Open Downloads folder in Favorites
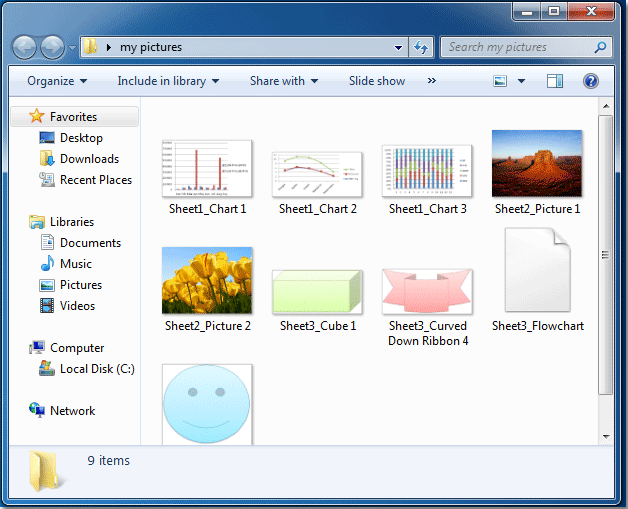The width and height of the screenshot is (628, 509). click(x=88, y=159)
